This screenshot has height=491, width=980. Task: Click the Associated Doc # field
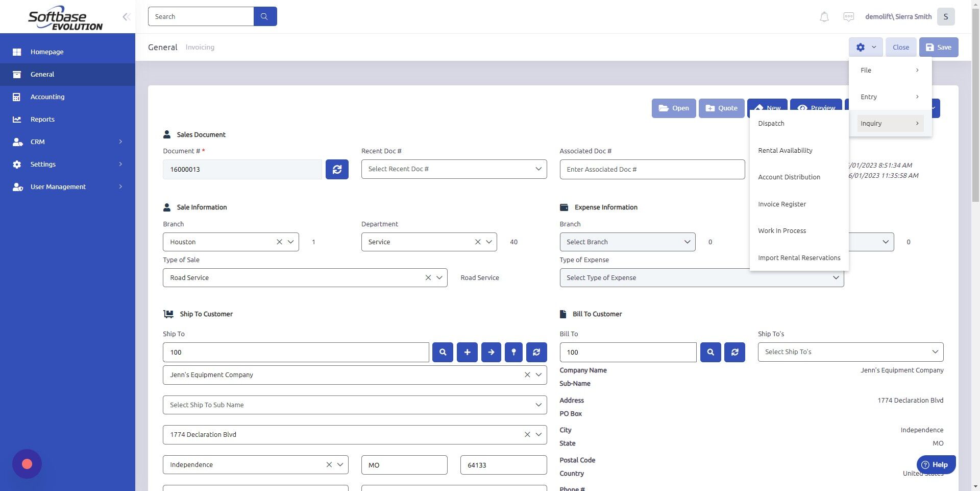coord(652,169)
